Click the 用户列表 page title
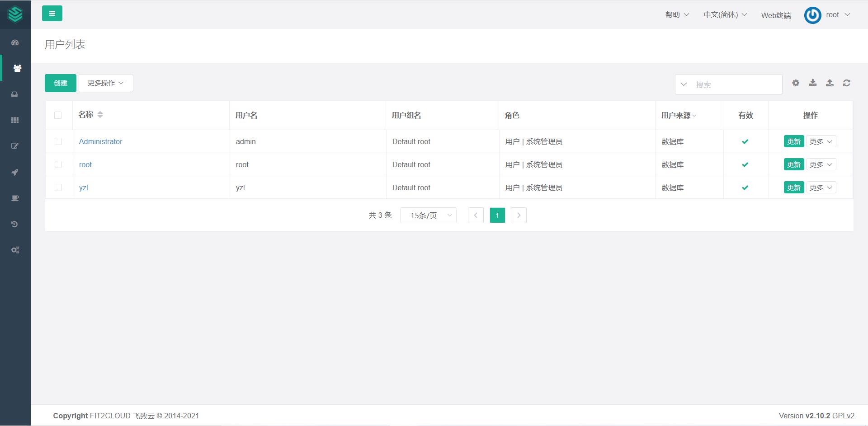The image size is (868, 426). click(x=65, y=44)
